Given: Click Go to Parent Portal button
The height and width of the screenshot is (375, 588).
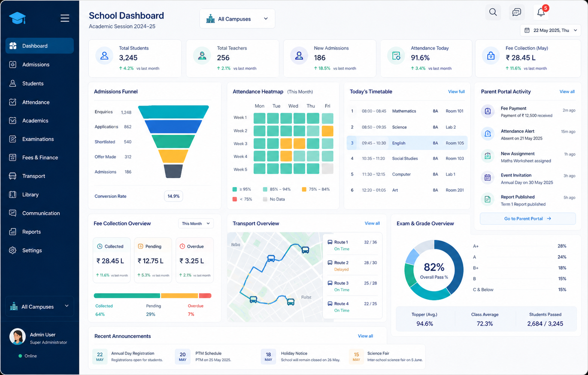Looking at the screenshot, I should pyautogui.click(x=528, y=219).
